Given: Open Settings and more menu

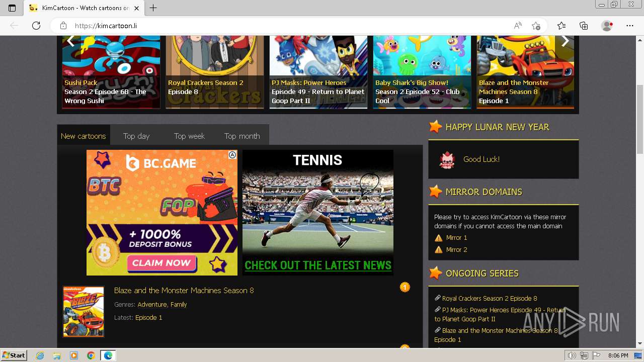Looking at the screenshot, I should click(x=630, y=26).
